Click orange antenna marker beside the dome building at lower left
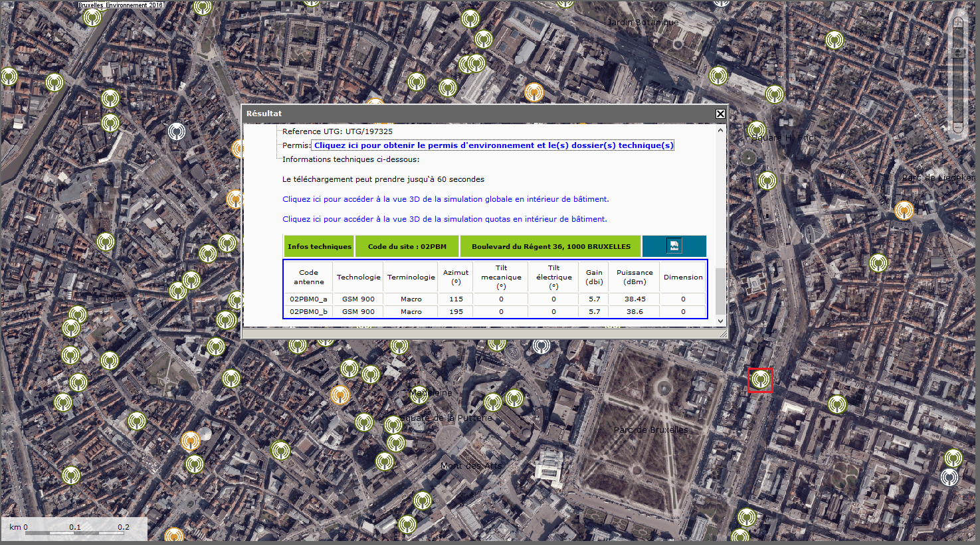The height and width of the screenshot is (545, 980). pos(191,440)
